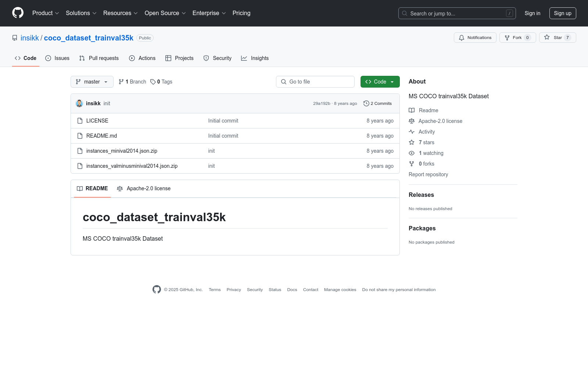Open the Status link in footer
Image resolution: width=588 pixels, height=368 pixels.
click(x=275, y=290)
